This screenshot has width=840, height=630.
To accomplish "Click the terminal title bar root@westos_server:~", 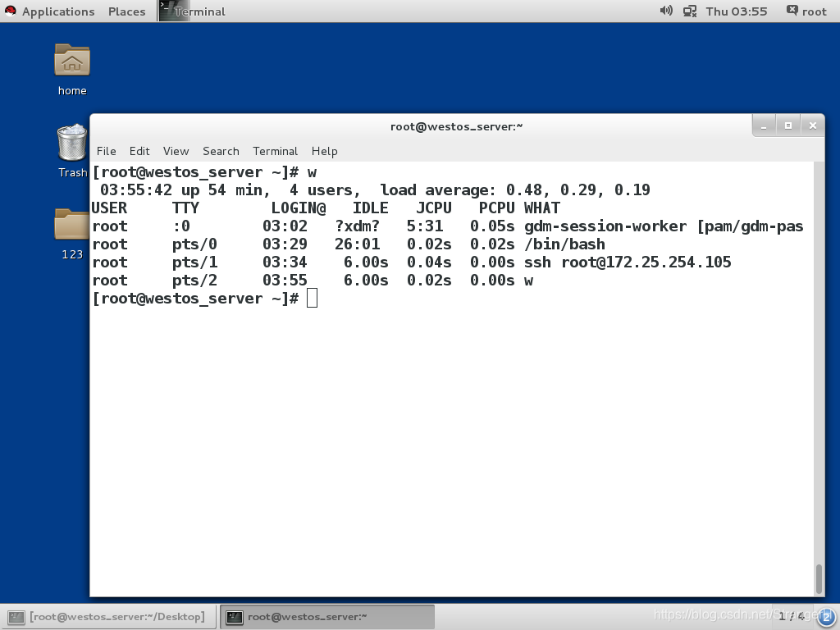I will point(456,126).
